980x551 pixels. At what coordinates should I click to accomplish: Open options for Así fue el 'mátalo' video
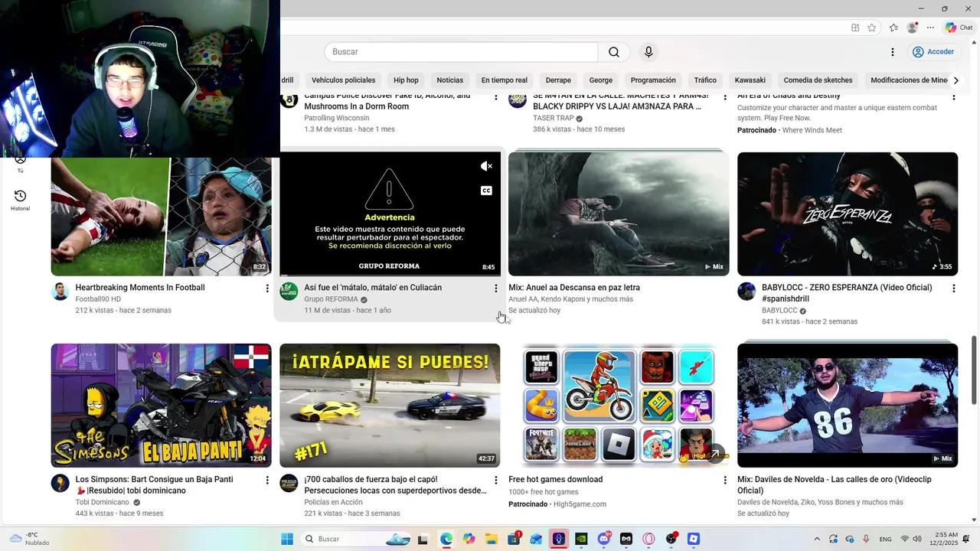pos(495,289)
